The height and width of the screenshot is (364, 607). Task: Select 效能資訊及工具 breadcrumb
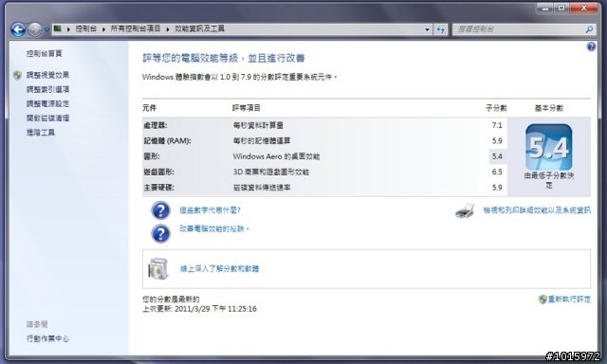tap(199, 28)
